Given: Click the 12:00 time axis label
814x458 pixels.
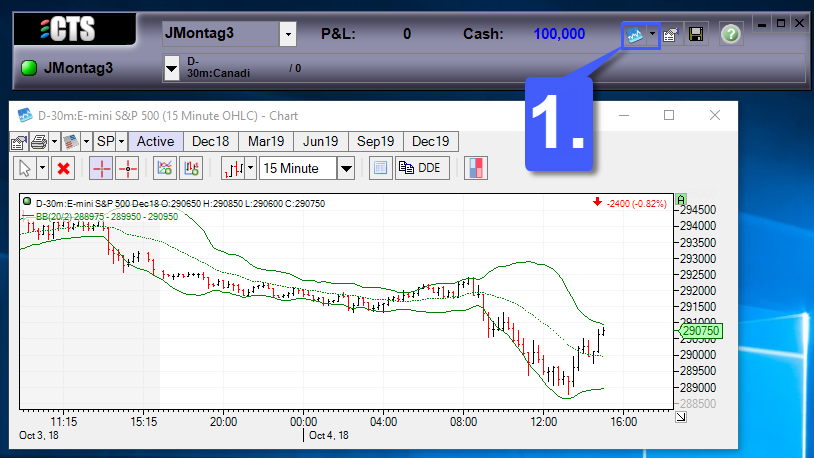Looking at the screenshot, I should (544, 422).
